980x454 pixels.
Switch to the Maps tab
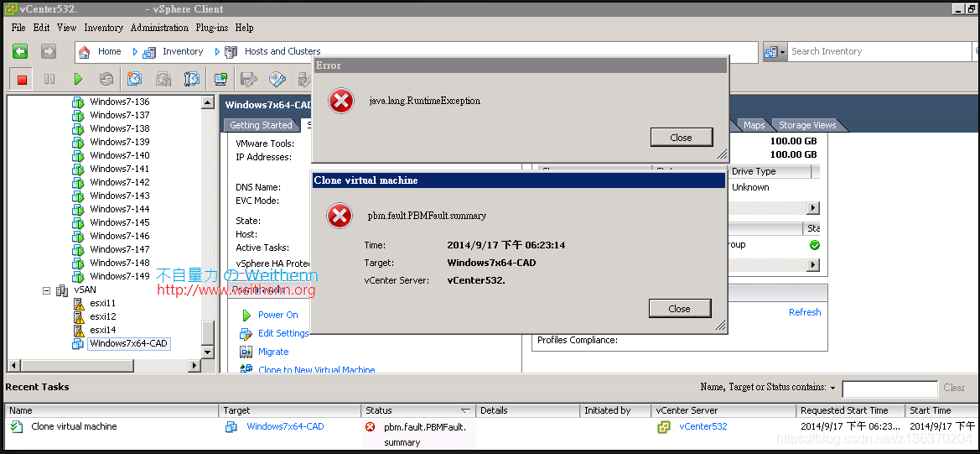(x=754, y=125)
